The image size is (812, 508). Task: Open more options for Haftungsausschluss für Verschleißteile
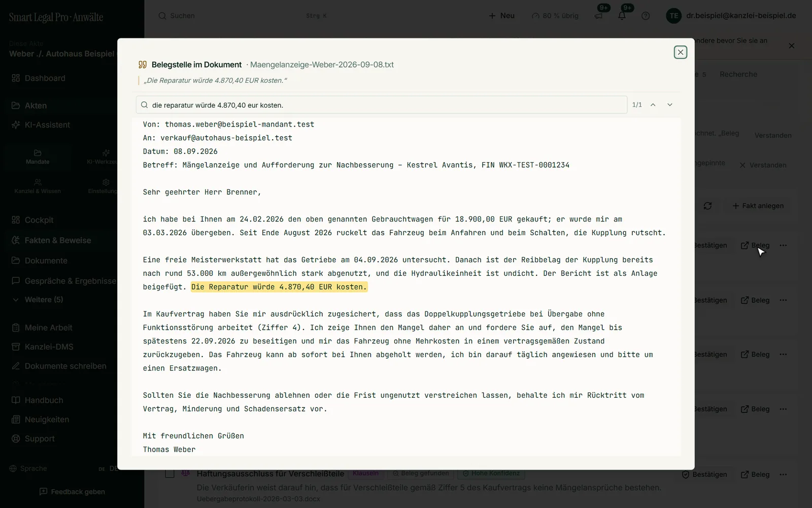(x=784, y=474)
